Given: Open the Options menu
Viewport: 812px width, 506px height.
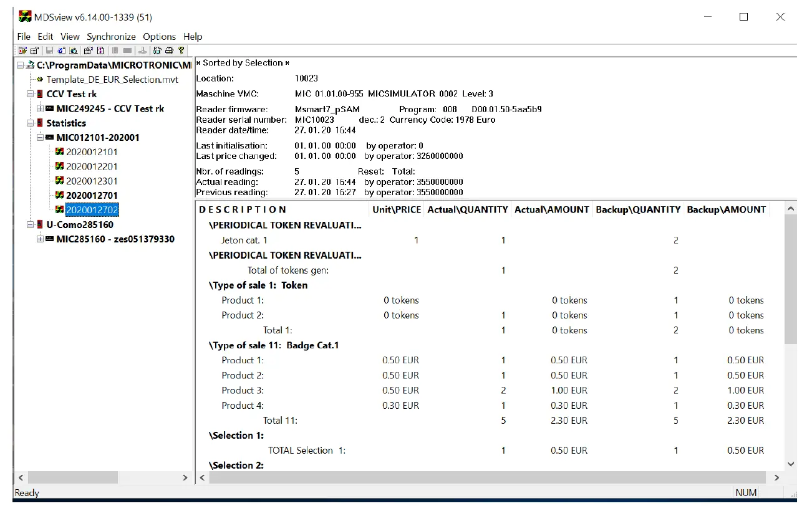Looking at the screenshot, I should tap(159, 36).
